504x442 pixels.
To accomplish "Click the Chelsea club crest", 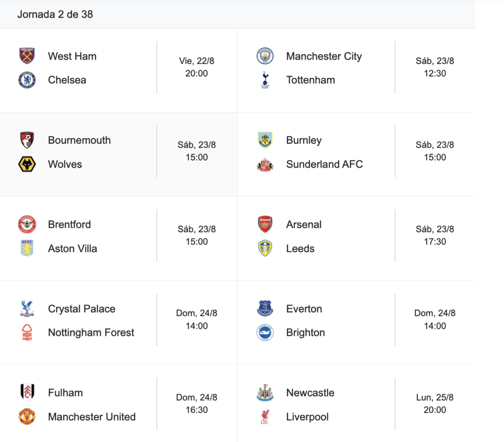I will point(27,80).
